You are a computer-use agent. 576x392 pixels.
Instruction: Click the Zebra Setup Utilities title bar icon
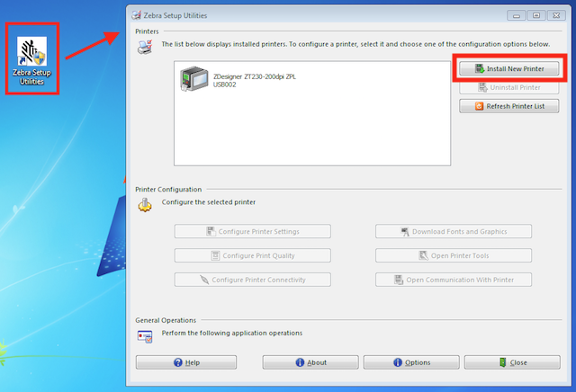point(137,15)
